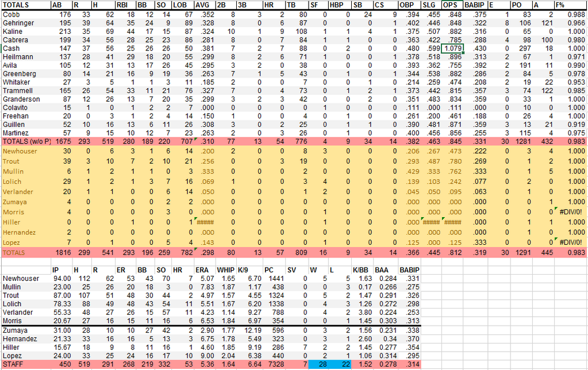
Task: Select Cobb's AVG value .352
Action: click(x=207, y=14)
